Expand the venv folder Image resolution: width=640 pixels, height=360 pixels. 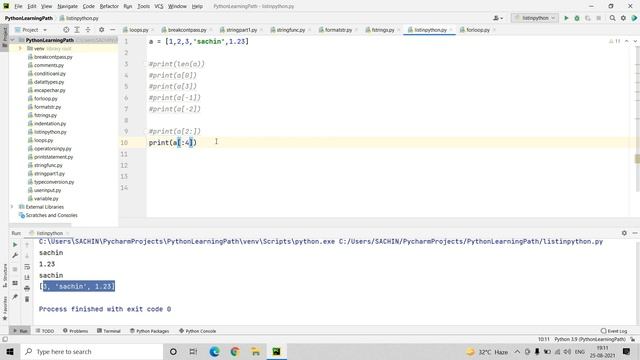(x=20, y=49)
